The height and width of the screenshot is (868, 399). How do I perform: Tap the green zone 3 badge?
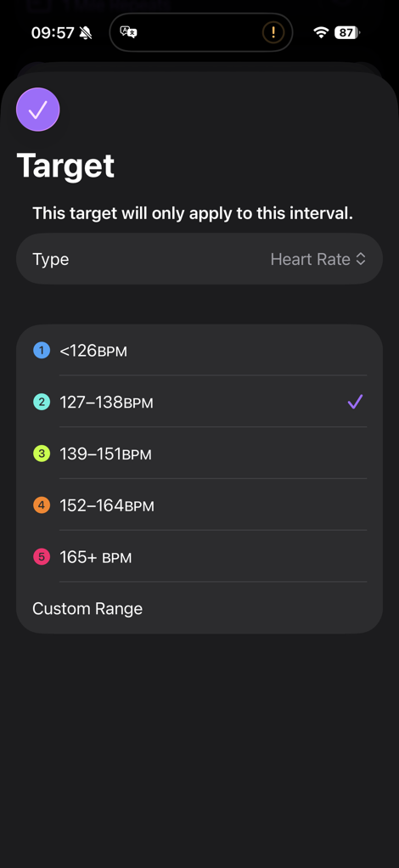tap(42, 454)
